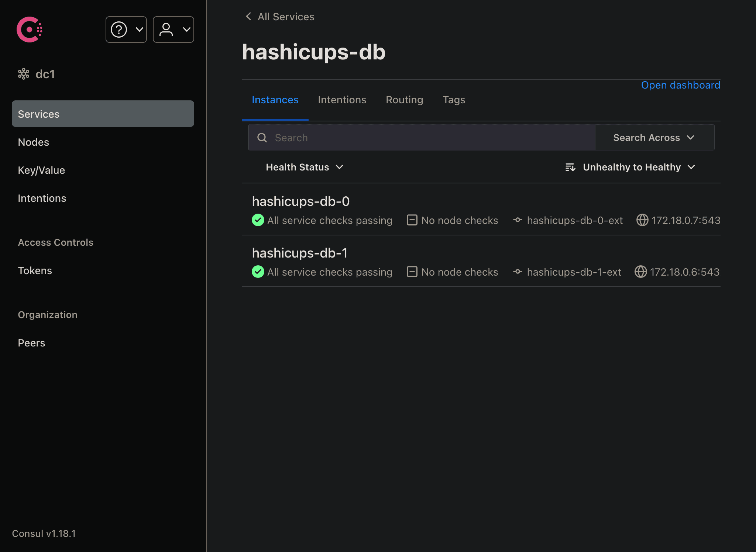The height and width of the screenshot is (552, 756).
Task: Switch to the Intentions tab
Action: click(x=342, y=100)
